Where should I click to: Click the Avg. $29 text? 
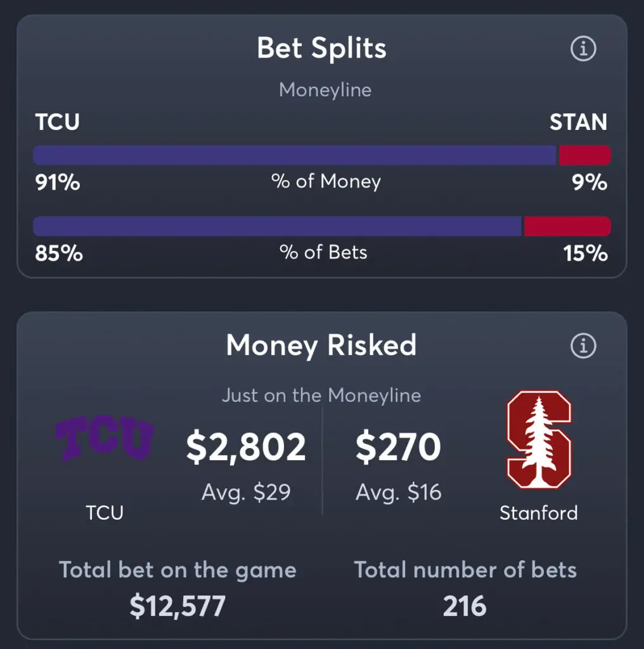coord(246,492)
